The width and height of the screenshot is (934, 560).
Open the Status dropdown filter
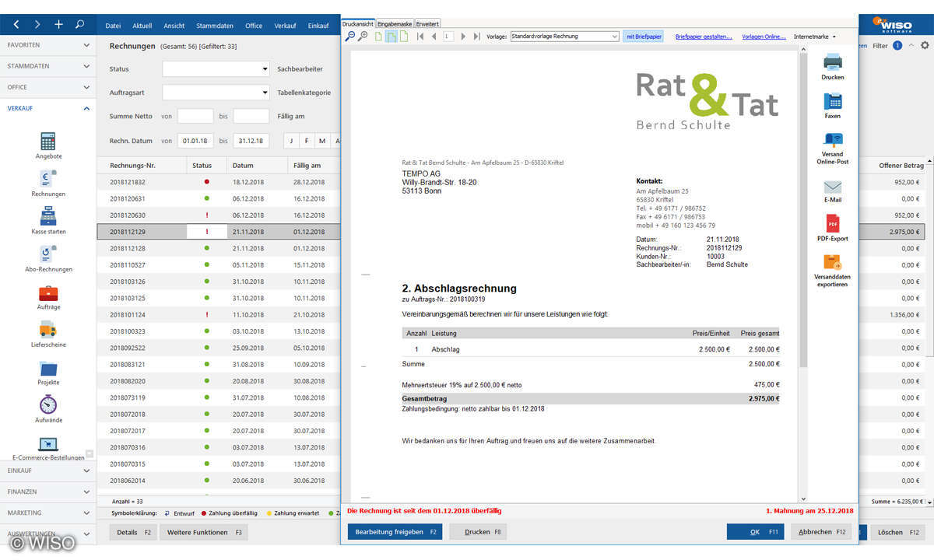click(x=216, y=69)
